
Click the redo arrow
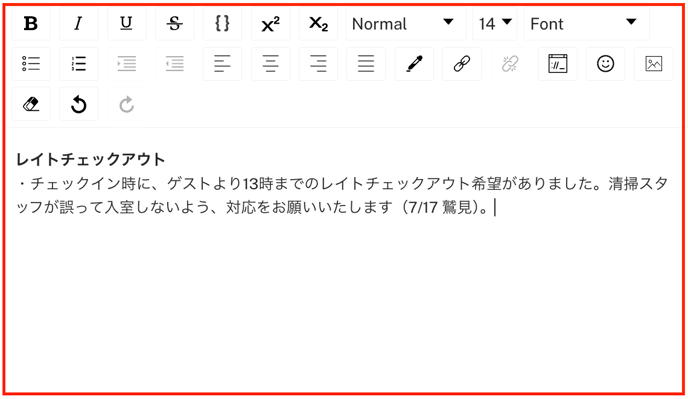point(126,104)
